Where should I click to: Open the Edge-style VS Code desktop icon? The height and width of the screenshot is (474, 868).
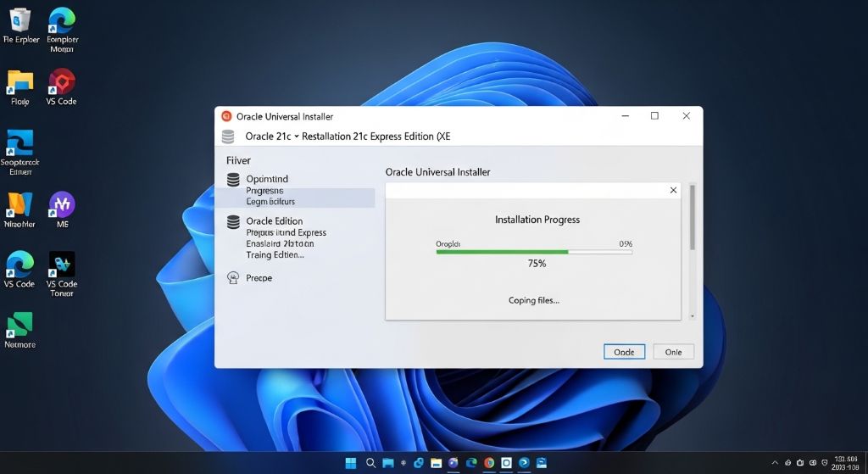click(x=19, y=269)
